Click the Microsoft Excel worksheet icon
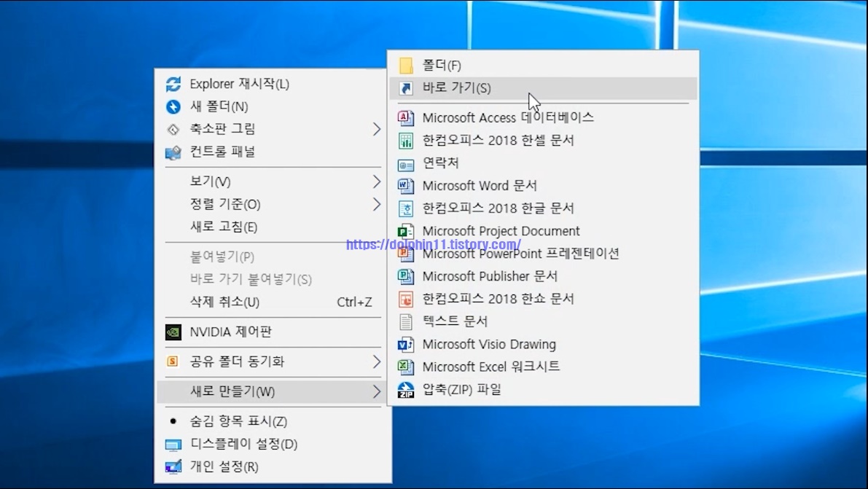This screenshot has height=489, width=868. pyautogui.click(x=406, y=367)
